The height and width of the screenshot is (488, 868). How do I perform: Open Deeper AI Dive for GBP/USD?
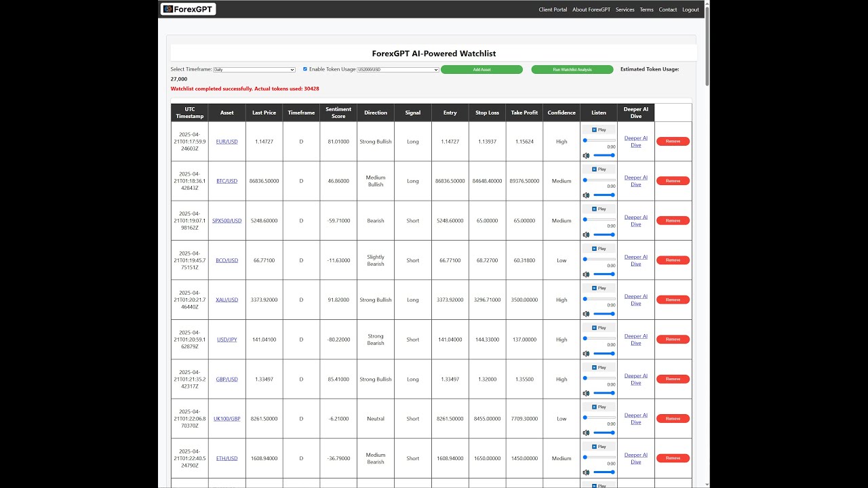[636, 379]
